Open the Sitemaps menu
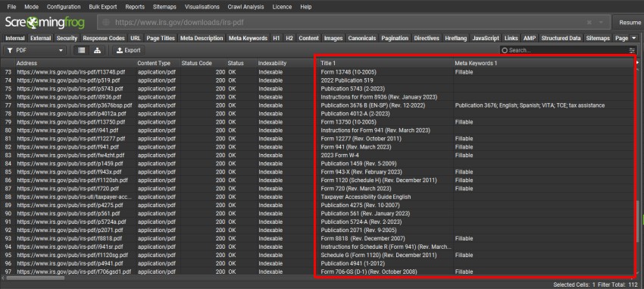 pos(164,7)
